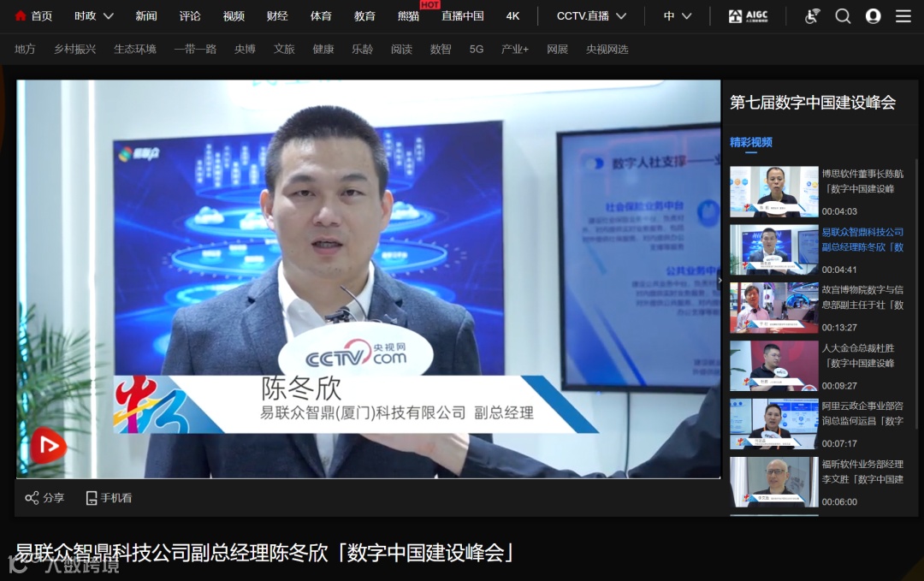Open 博思软件董事长陈航 video title

862,181
